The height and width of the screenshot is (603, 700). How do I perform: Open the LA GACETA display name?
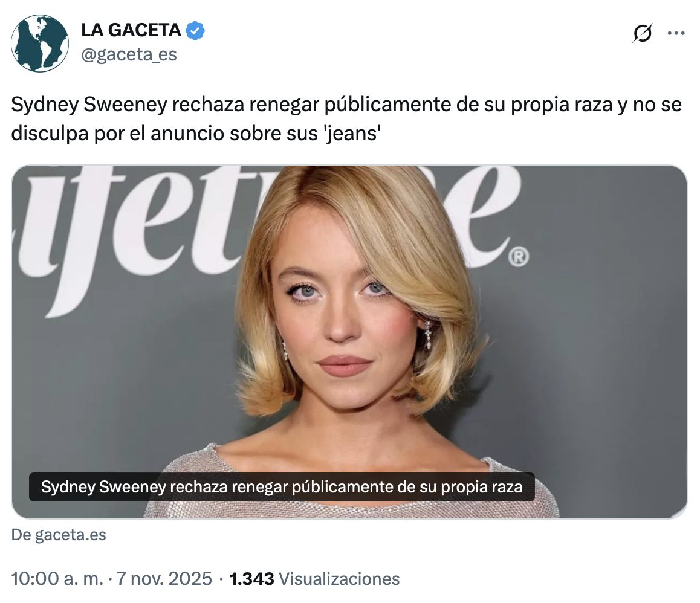pyautogui.click(x=131, y=30)
